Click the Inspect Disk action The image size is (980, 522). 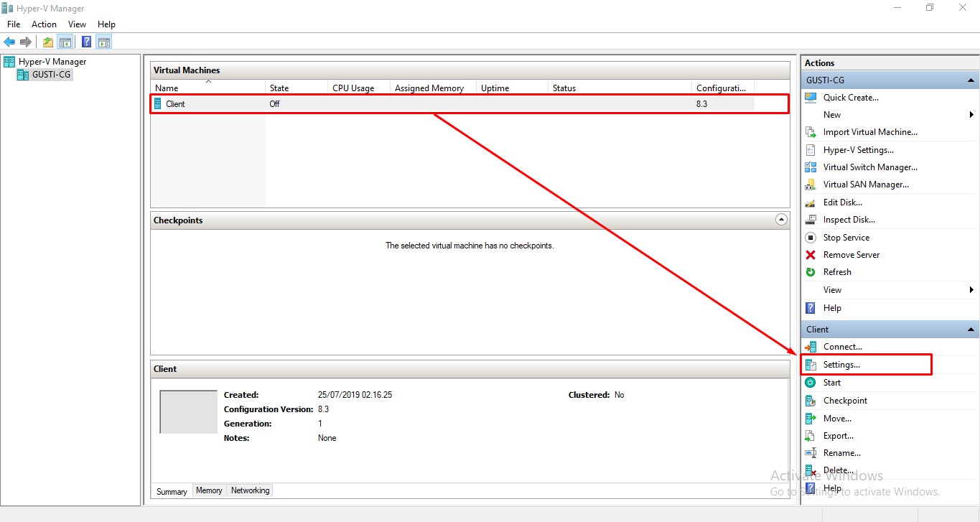(849, 220)
